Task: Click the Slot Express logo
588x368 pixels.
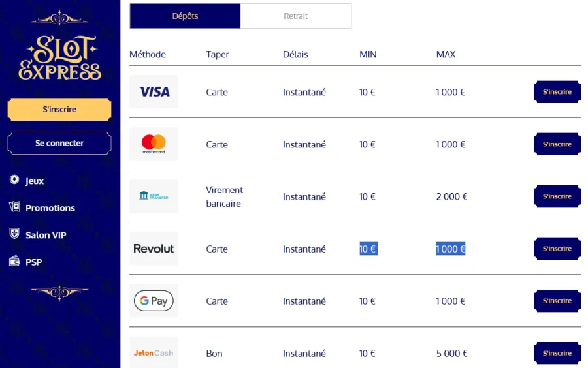Action: pyautogui.click(x=59, y=59)
